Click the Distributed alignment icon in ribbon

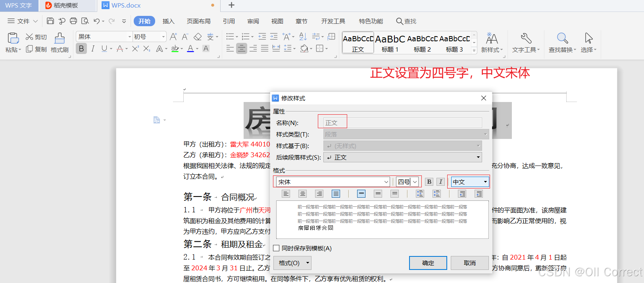point(276,48)
